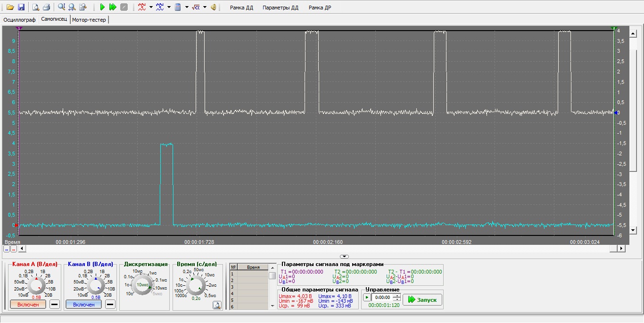Click the Дискретизация knob
This screenshot has width=644, height=323.
[142, 285]
